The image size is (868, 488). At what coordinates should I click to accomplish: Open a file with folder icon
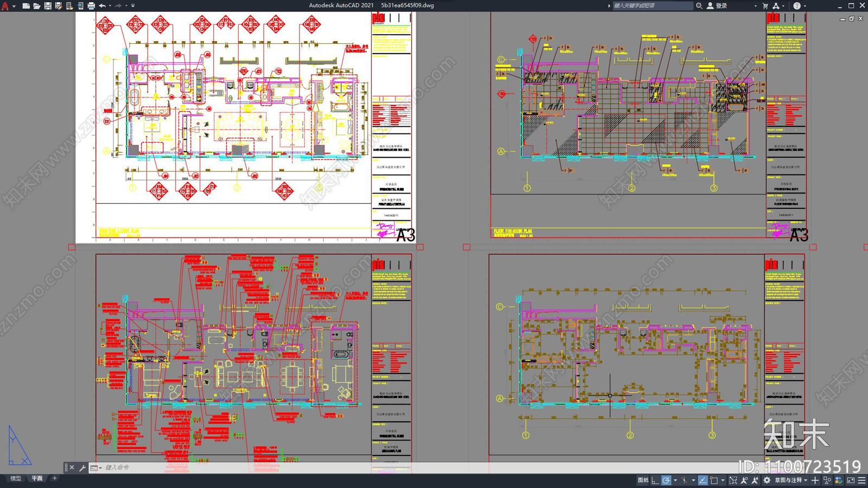click(x=36, y=5)
